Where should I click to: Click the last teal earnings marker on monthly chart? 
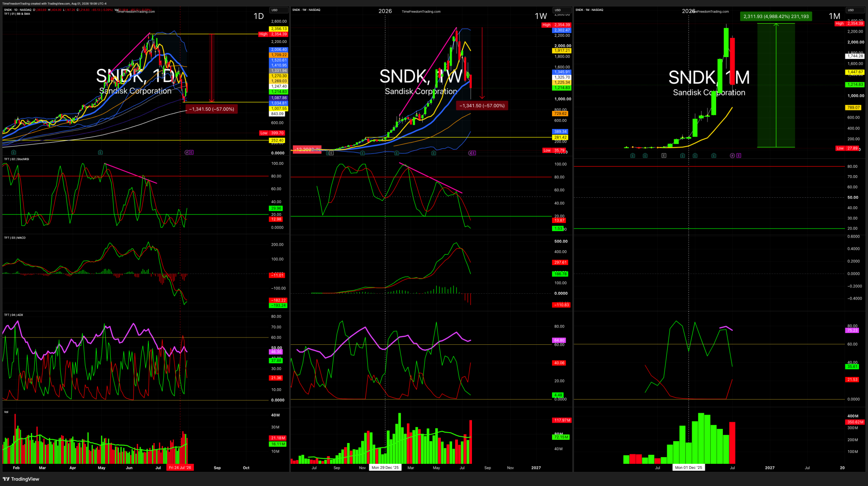pyautogui.click(x=714, y=156)
